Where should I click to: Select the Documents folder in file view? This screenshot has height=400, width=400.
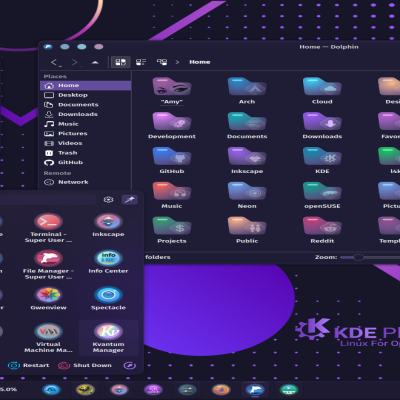pyautogui.click(x=247, y=125)
